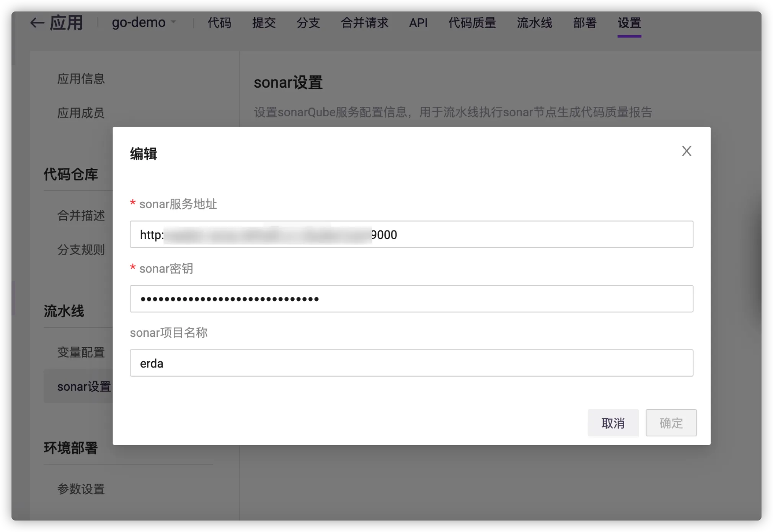773x532 pixels.
Task: Open 参数设置 under 环境部署
Action: pos(81,489)
